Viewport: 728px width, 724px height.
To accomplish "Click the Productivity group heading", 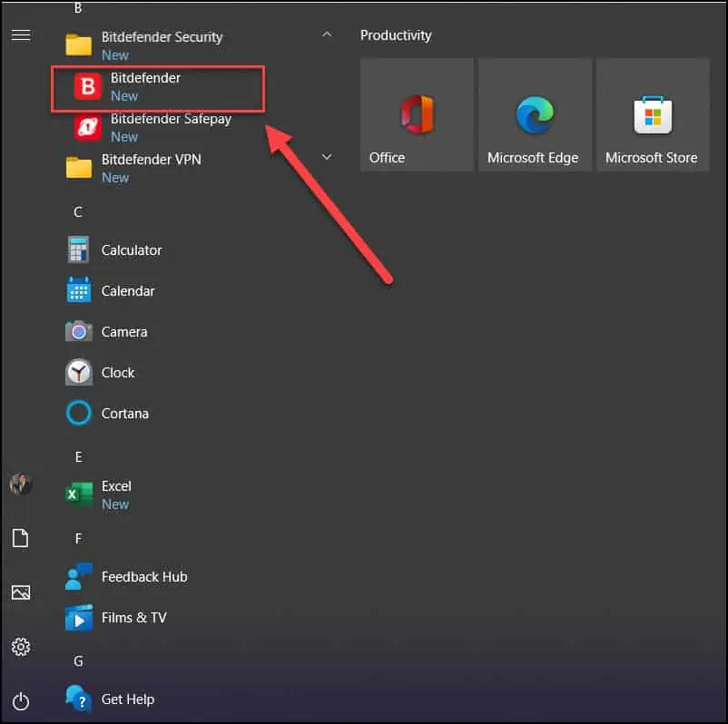I will point(396,35).
